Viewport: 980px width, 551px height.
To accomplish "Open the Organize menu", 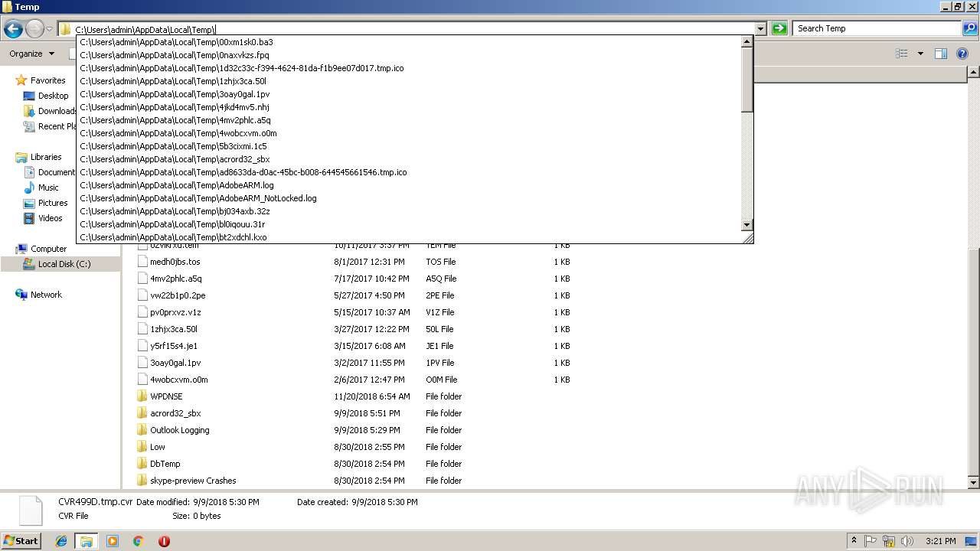I will (x=31, y=54).
